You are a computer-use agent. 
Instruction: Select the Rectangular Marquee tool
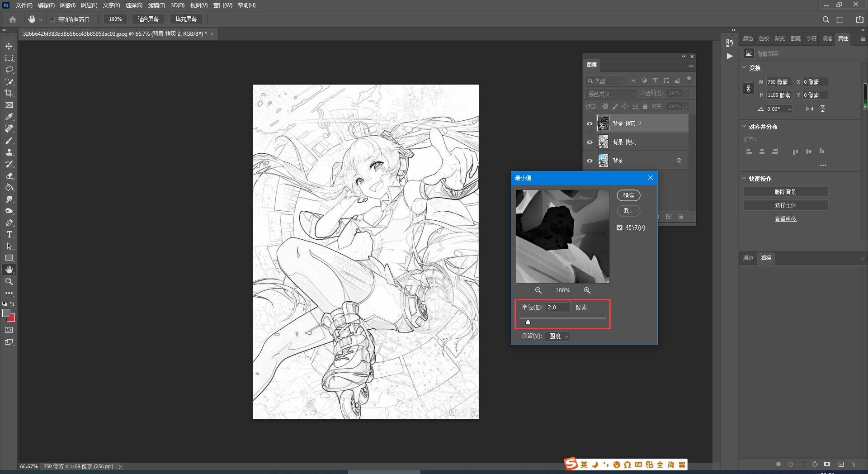9,58
